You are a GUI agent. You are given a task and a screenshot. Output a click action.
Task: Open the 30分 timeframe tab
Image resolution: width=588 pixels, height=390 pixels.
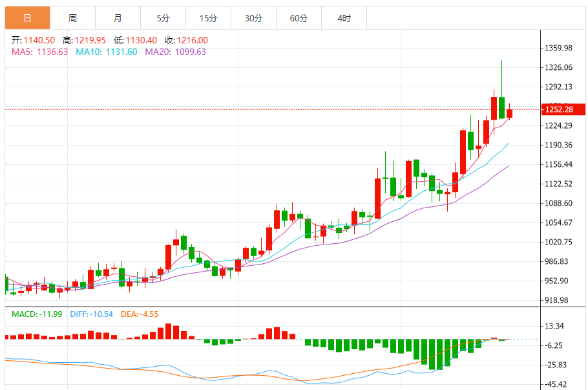[253, 17]
